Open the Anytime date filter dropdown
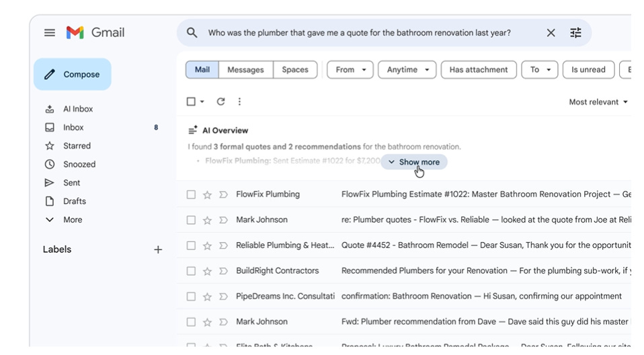 point(407,69)
